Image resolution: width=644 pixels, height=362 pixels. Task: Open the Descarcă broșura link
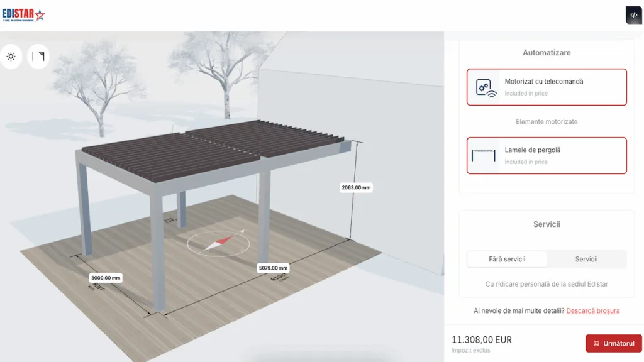(592, 310)
